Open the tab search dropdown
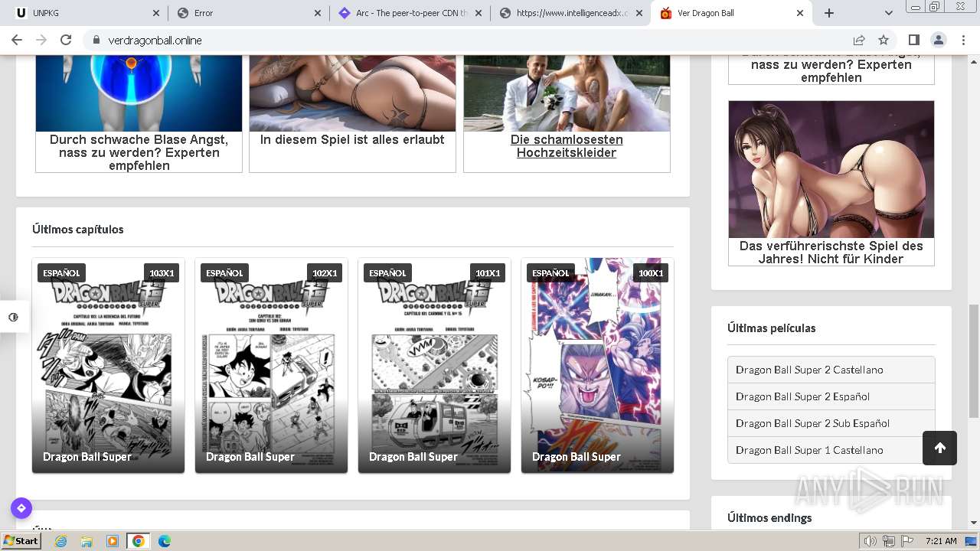This screenshot has width=980, height=551. (x=888, y=13)
